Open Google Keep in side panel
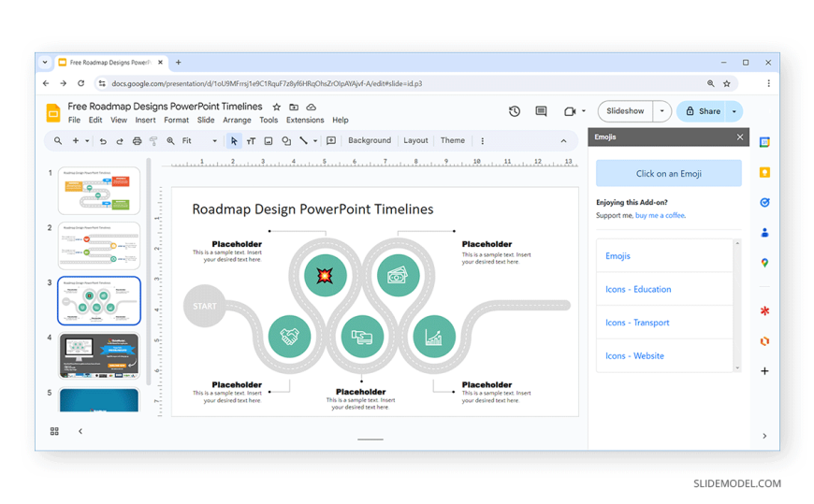 (x=764, y=172)
